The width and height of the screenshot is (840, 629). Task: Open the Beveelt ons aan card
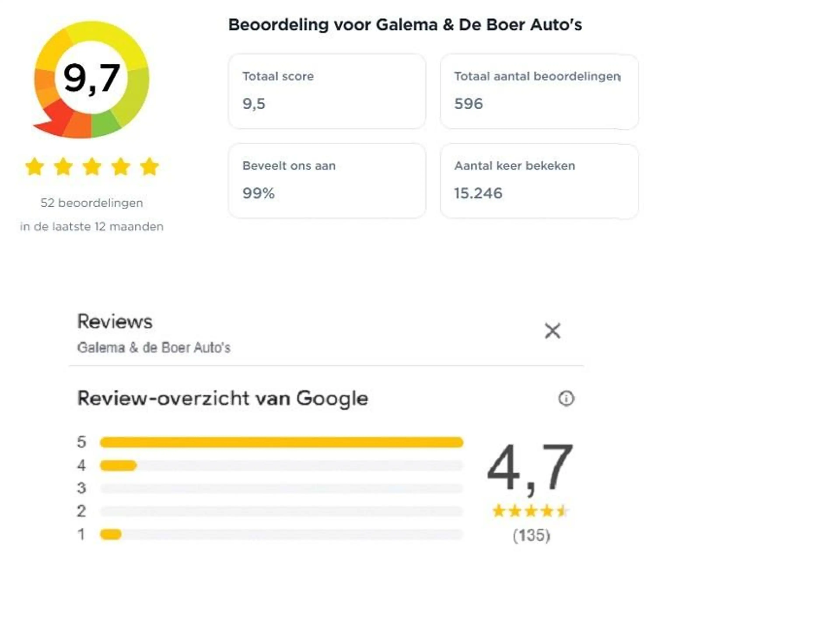tap(327, 181)
